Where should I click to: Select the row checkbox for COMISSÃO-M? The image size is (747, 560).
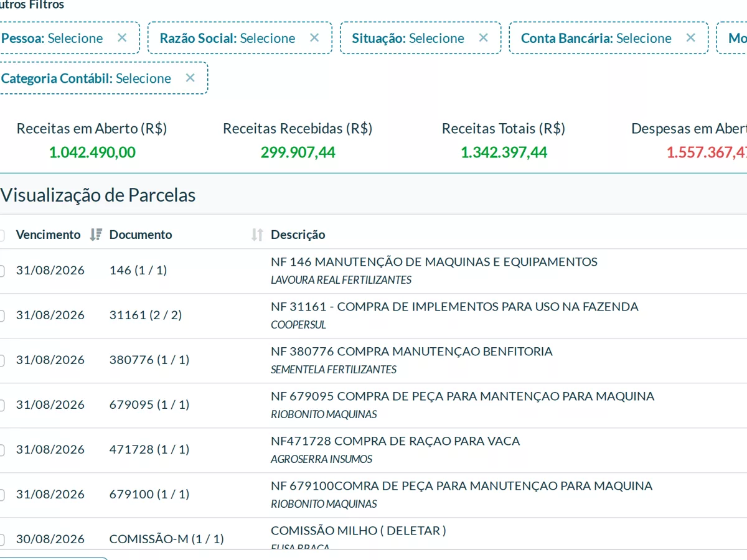[1, 539]
